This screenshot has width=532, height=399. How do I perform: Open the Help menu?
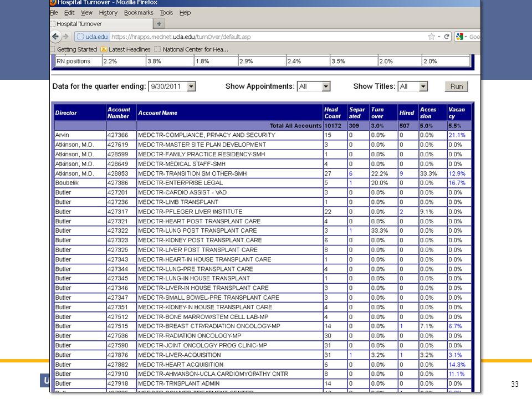(185, 13)
